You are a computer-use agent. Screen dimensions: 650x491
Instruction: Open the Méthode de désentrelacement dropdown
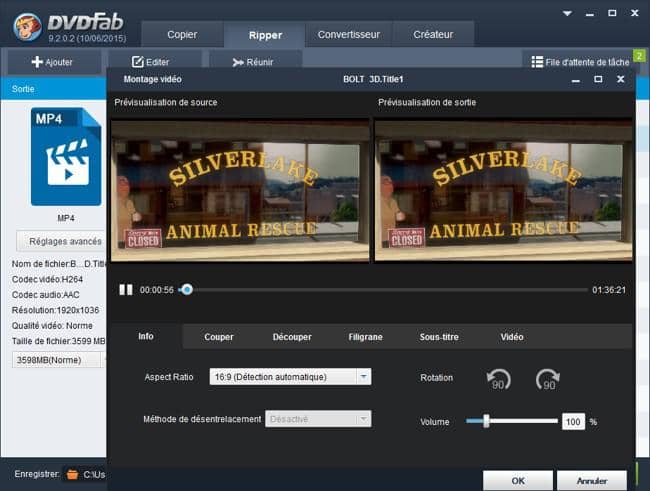[364, 419]
